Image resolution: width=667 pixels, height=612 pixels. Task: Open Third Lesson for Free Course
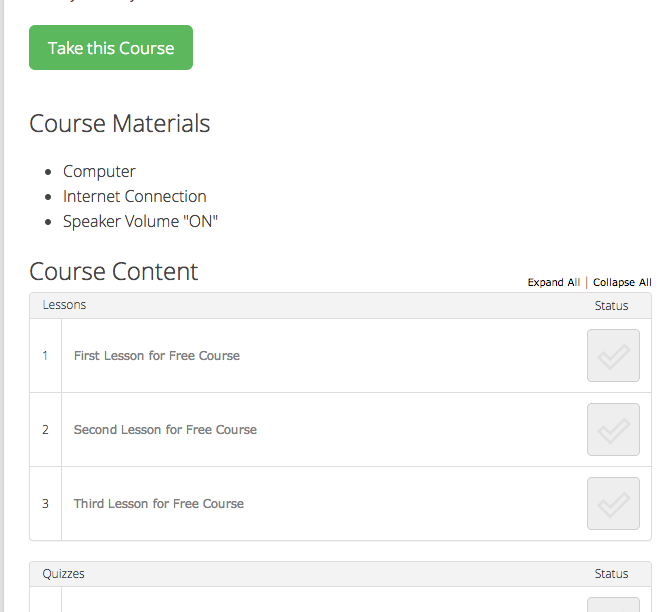[x=159, y=504]
